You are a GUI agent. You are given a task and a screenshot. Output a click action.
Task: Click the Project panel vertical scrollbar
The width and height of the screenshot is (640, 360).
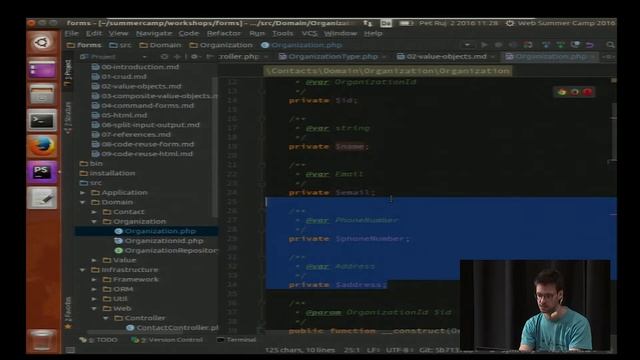[x=215, y=147]
